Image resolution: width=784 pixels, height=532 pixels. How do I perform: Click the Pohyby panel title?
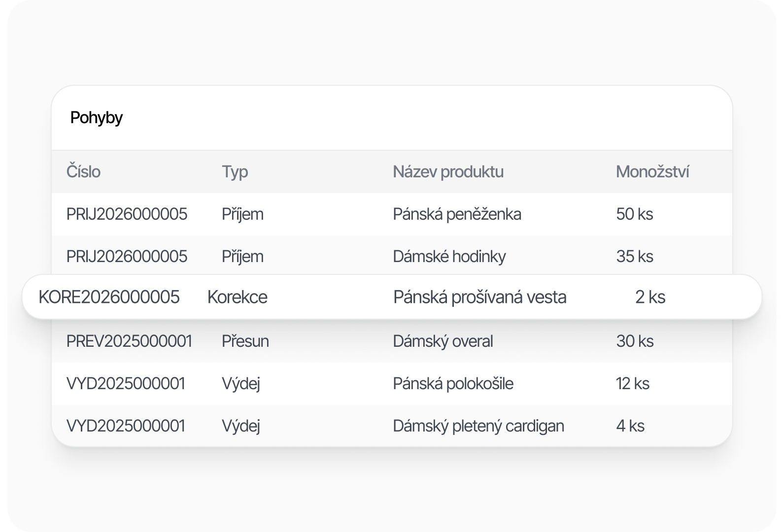tap(96, 118)
